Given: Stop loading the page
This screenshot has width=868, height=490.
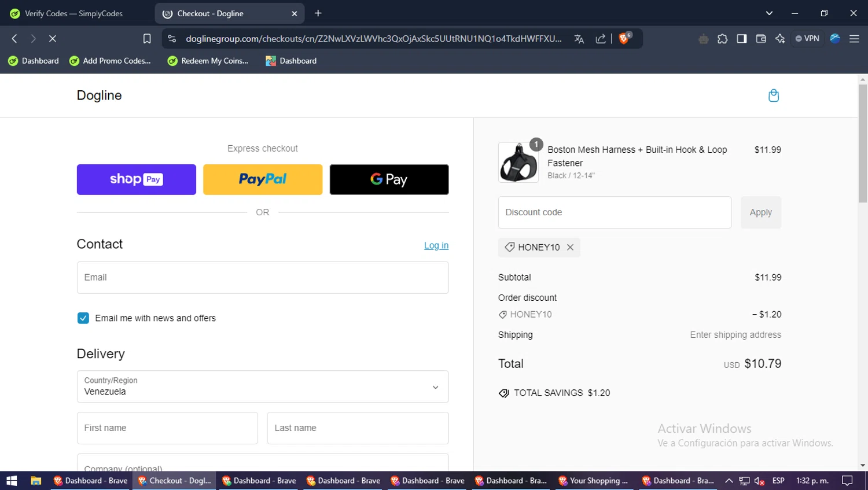Looking at the screenshot, I should coord(52,39).
